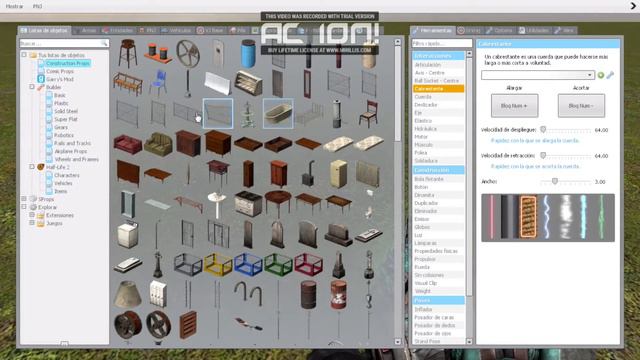Spawn the rusty oil drum prop
The height and width of the screenshot is (360, 640).
[308, 294]
